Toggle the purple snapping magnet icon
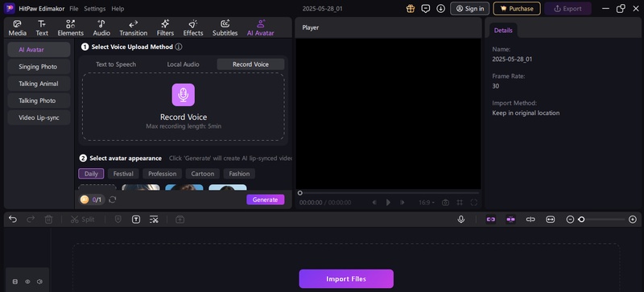 pyautogui.click(x=510, y=220)
